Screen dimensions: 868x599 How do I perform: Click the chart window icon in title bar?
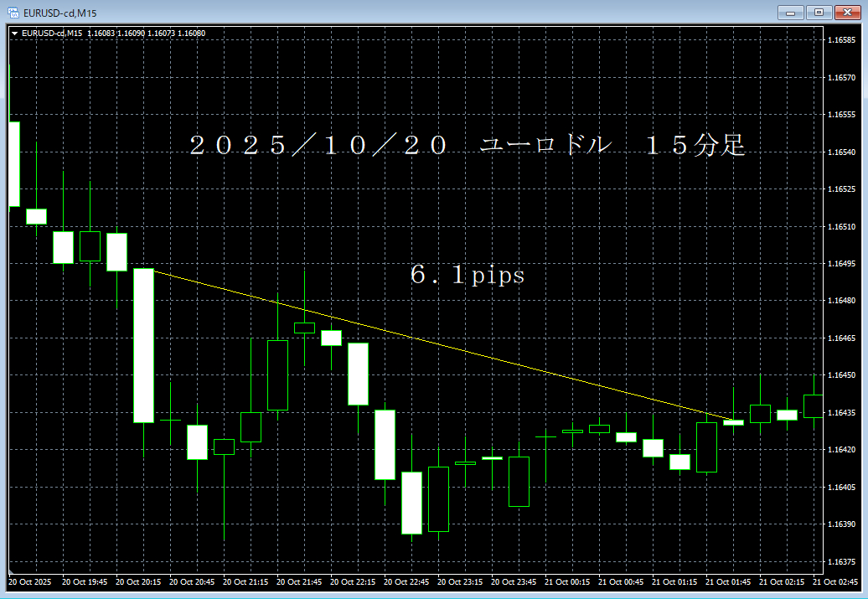(13, 12)
